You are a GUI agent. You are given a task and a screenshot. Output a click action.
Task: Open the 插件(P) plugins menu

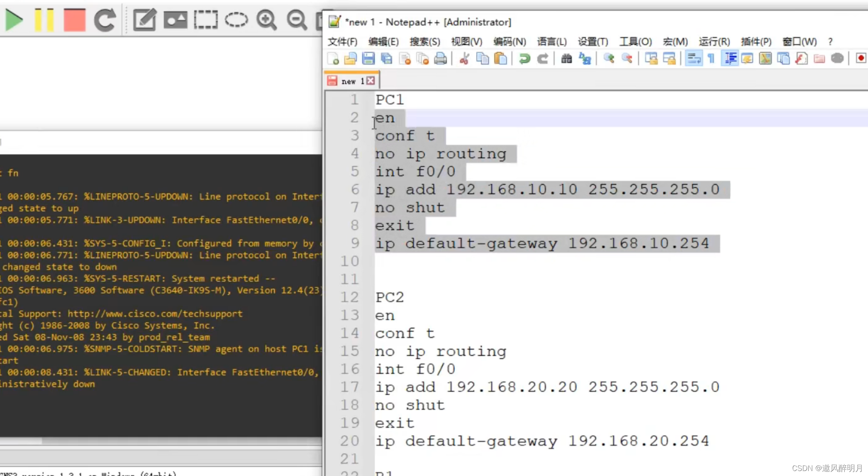coord(756,41)
